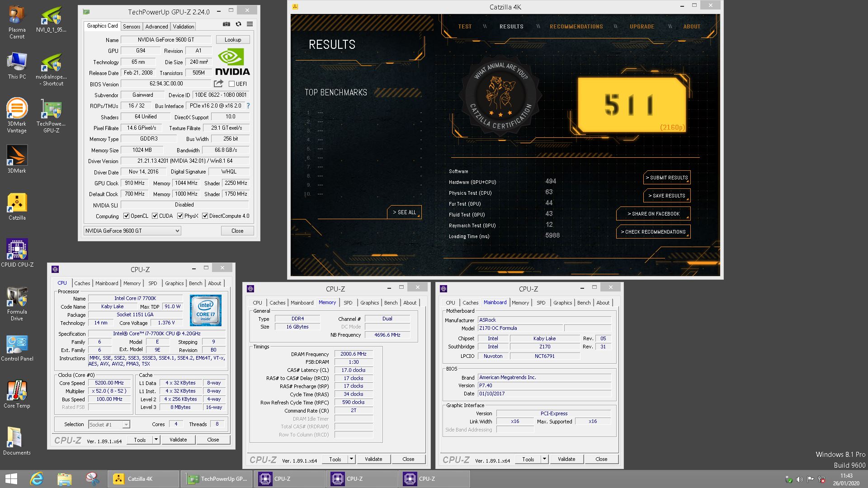This screenshot has width=868, height=488.
Task: Click SHARE ON FACEBOOK in Catzilla
Action: tap(653, 214)
